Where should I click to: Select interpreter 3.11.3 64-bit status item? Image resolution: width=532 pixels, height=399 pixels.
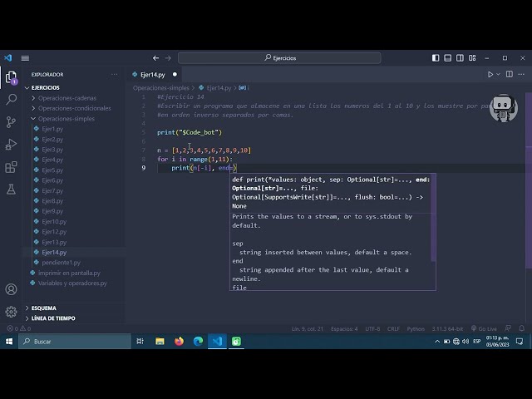coord(447,329)
